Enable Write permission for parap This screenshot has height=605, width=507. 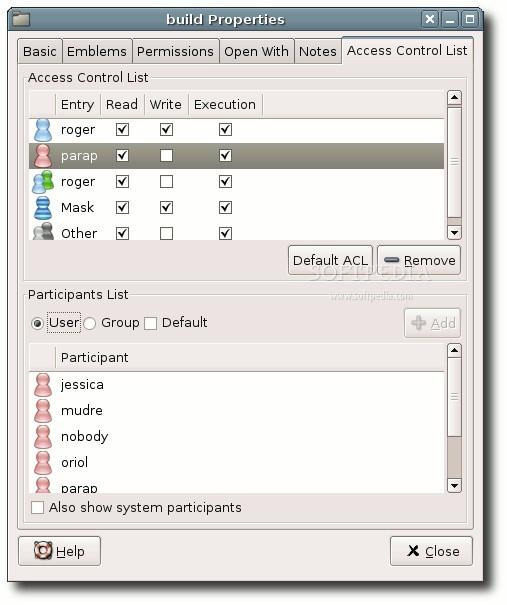click(x=166, y=155)
